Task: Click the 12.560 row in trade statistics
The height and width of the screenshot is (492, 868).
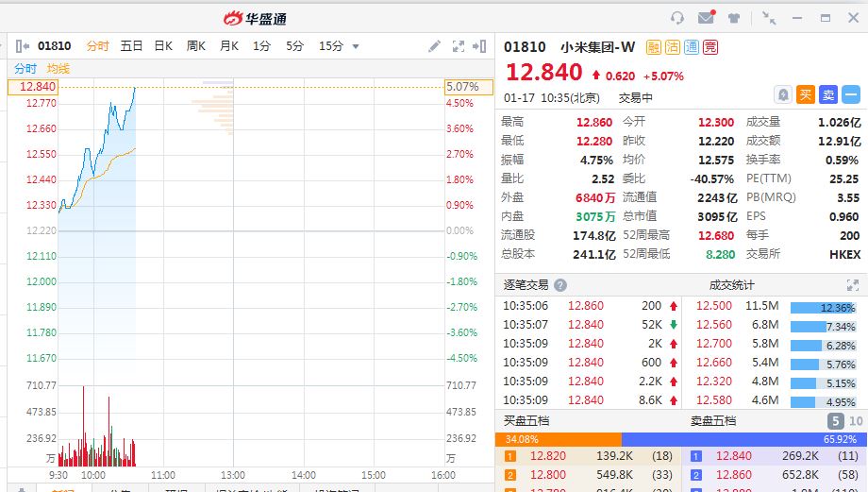Action: [x=775, y=325]
